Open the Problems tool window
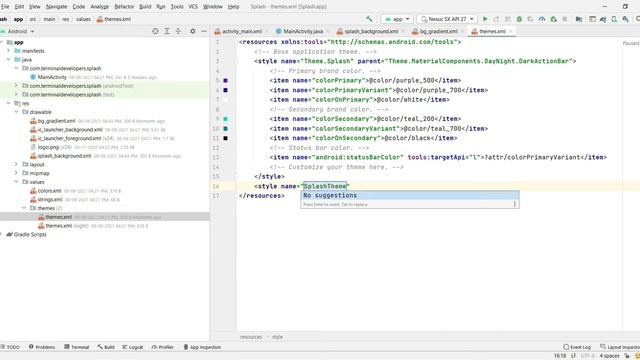 [42, 347]
